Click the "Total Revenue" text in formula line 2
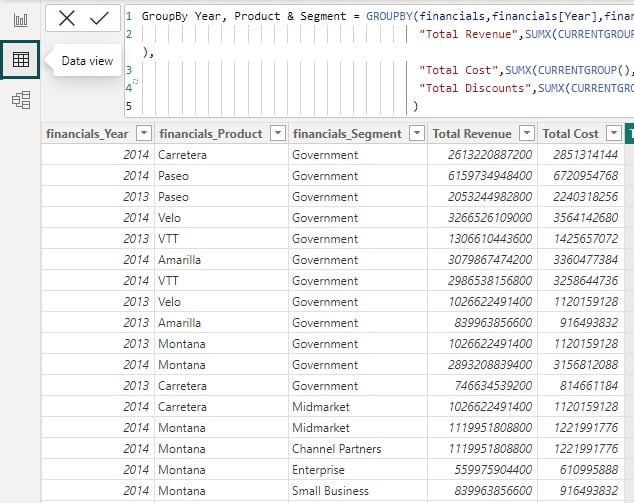This screenshot has height=503, width=634. (469, 34)
